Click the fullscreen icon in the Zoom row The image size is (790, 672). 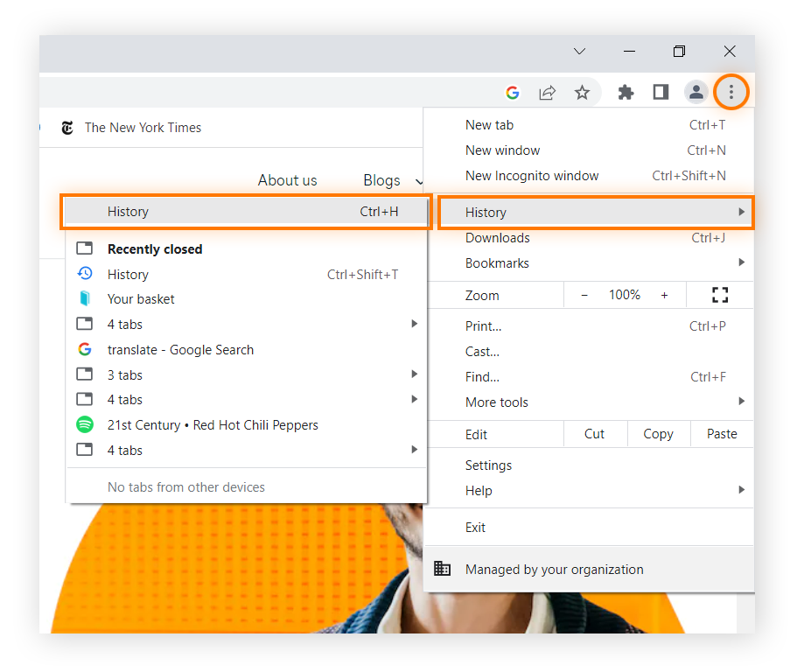coord(719,295)
